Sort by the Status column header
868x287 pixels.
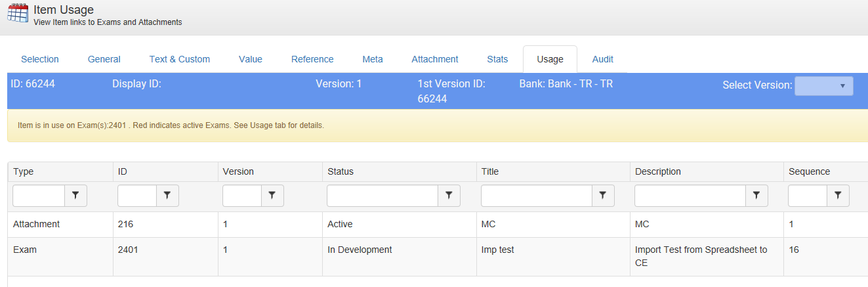pyautogui.click(x=341, y=171)
